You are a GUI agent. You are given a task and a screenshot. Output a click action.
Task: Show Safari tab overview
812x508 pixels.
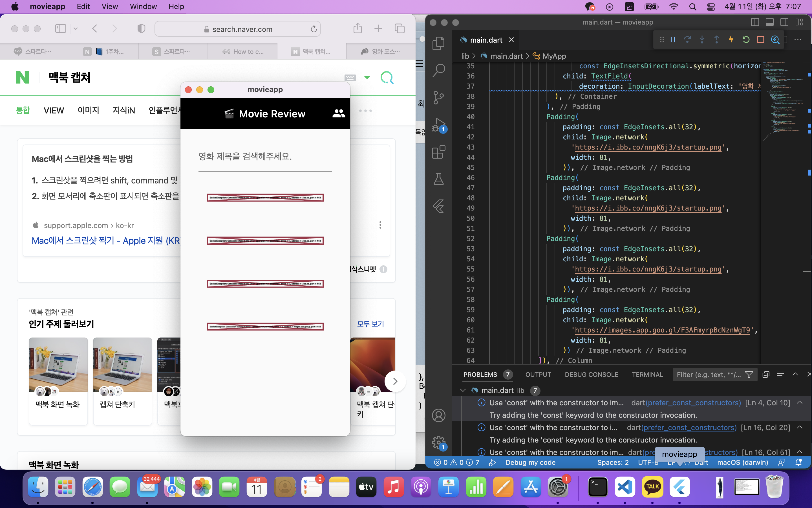(x=400, y=29)
